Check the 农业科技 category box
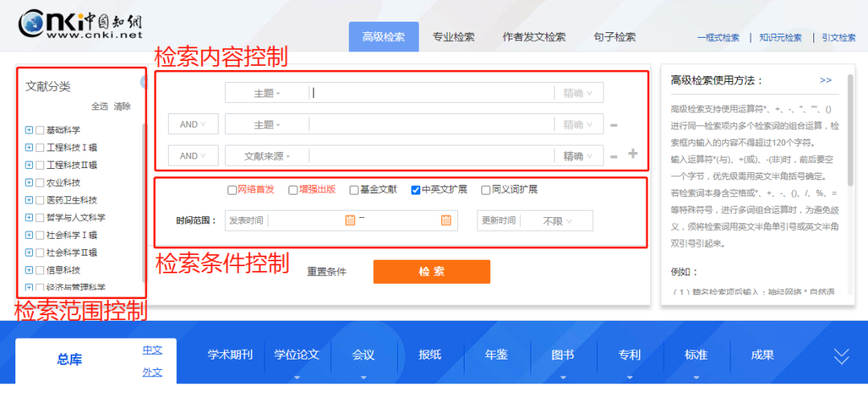Screen dimensions: 868x402 coord(40,183)
